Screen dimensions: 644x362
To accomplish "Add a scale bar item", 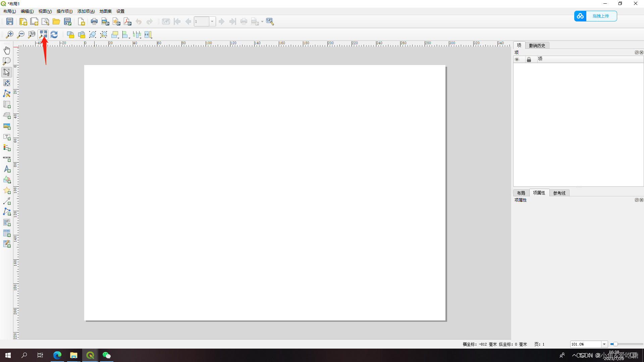I will (x=7, y=159).
